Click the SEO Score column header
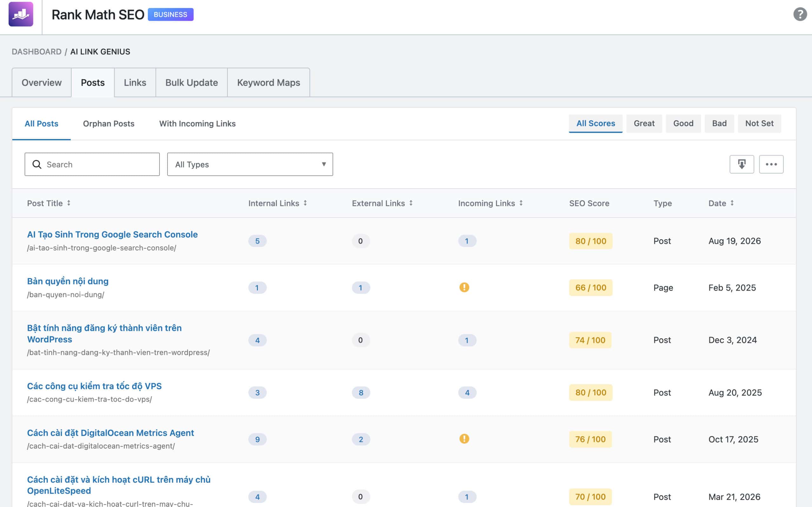This screenshot has height=507, width=812. point(589,203)
